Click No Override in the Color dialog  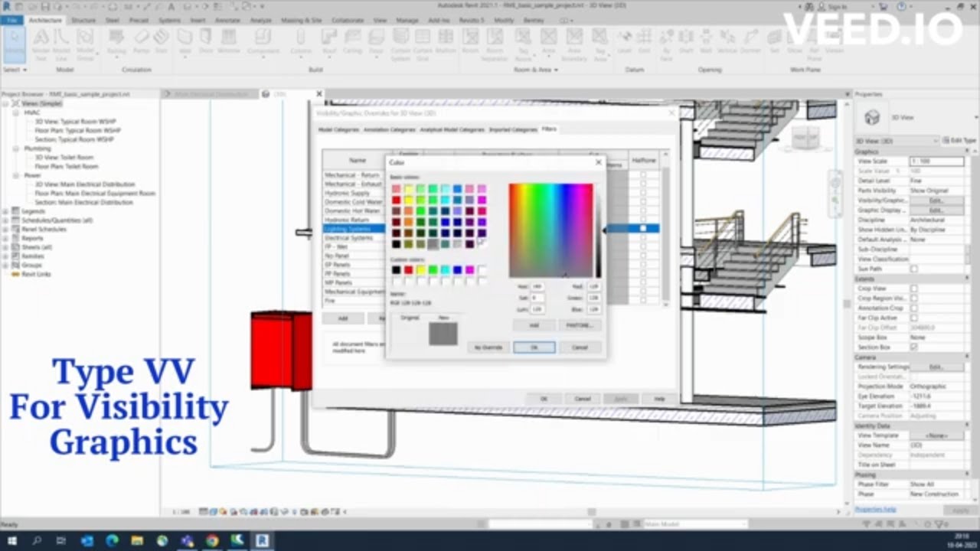coord(488,347)
